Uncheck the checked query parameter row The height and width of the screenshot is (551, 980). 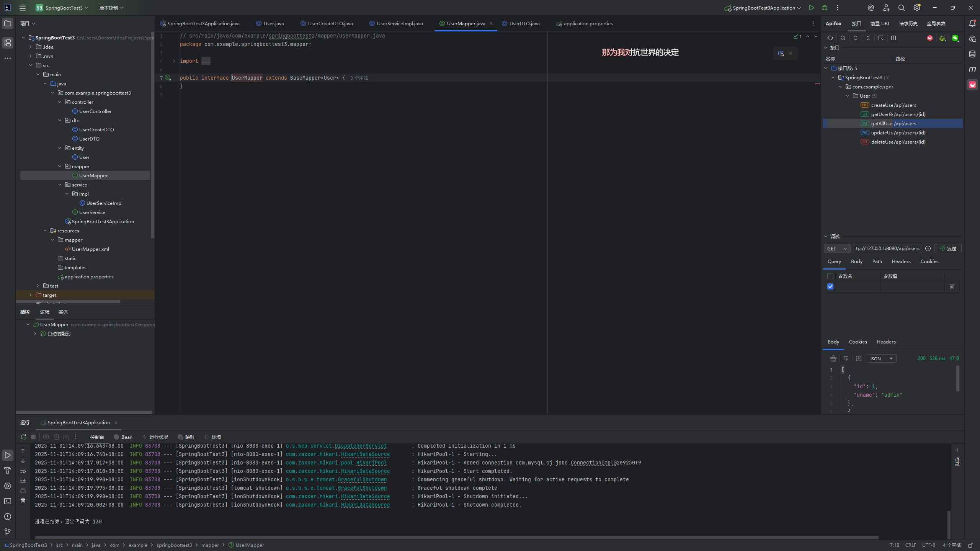click(x=830, y=286)
